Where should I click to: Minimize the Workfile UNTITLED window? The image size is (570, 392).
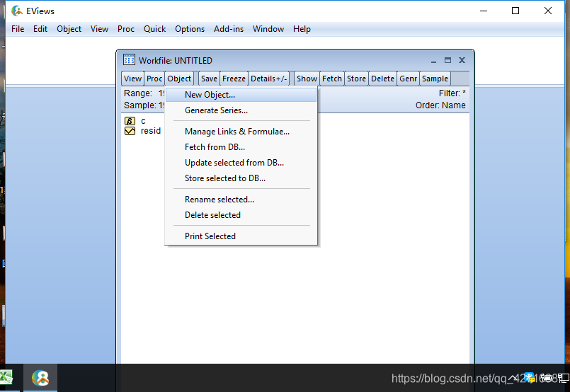pyautogui.click(x=433, y=61)
